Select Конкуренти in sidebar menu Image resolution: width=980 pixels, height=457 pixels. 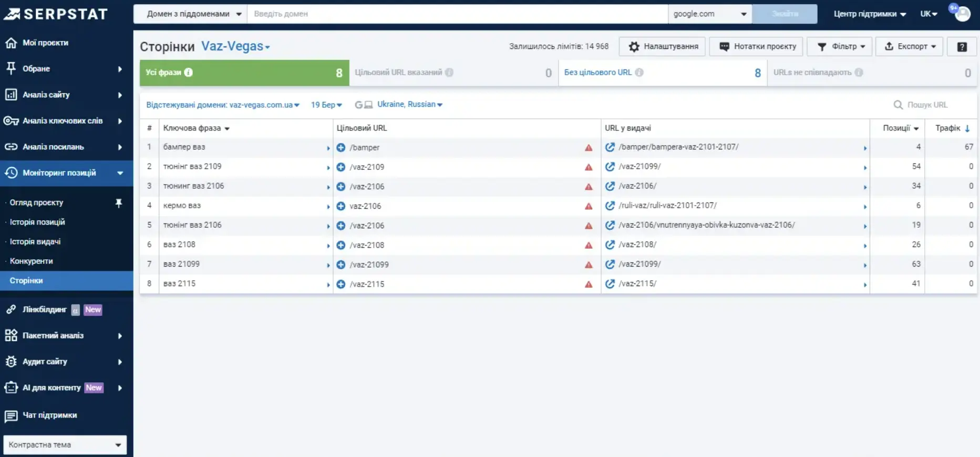32,261
